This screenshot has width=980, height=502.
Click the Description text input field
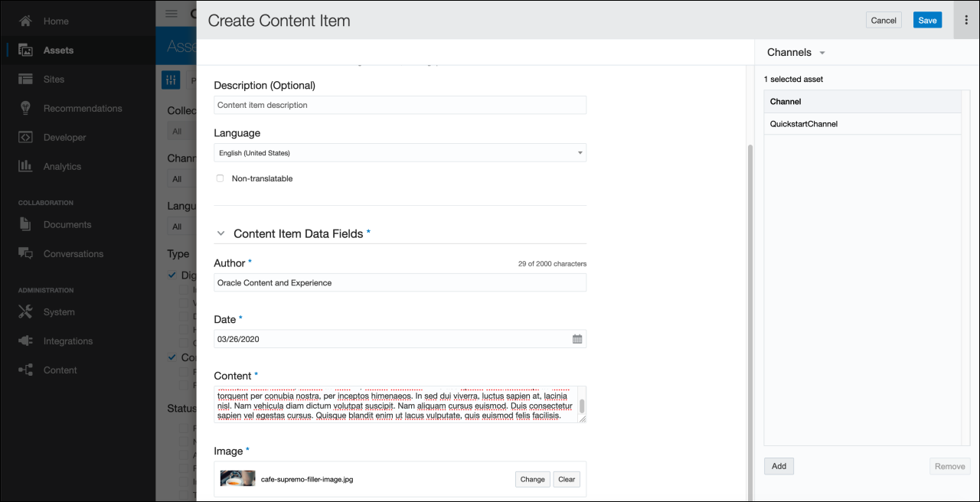pyautogui.click(x=400, y=105)
